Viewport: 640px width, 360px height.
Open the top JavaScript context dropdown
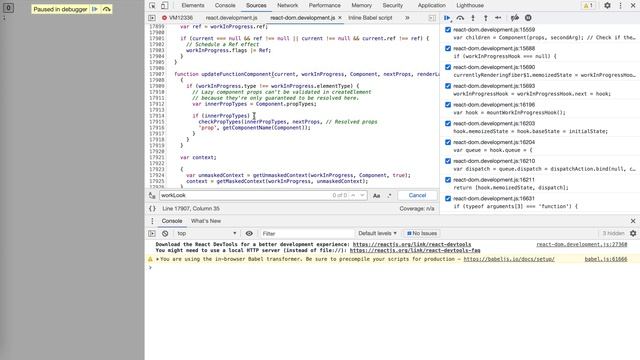click(x=206, y=233)
